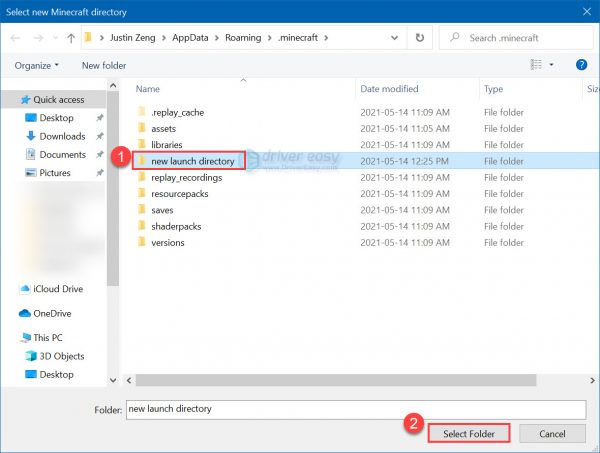Viewport: 600px width, 453px height.
Task: Click the pin icon beside Downloads
Action: click(x=99, y=136)
